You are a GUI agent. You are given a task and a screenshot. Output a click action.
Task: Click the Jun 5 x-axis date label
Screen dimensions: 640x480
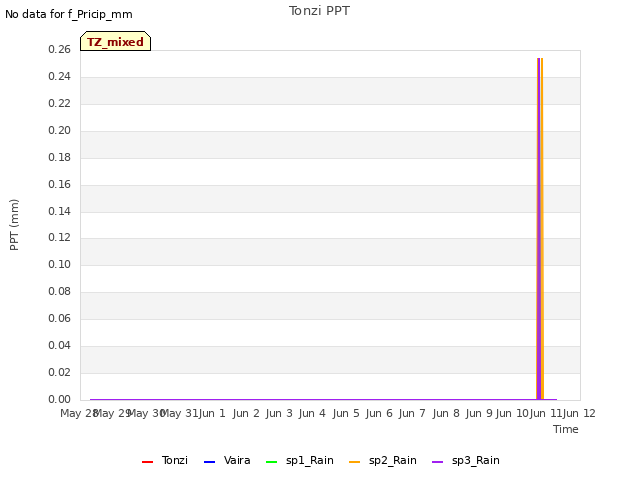click(x=346, y=413)
